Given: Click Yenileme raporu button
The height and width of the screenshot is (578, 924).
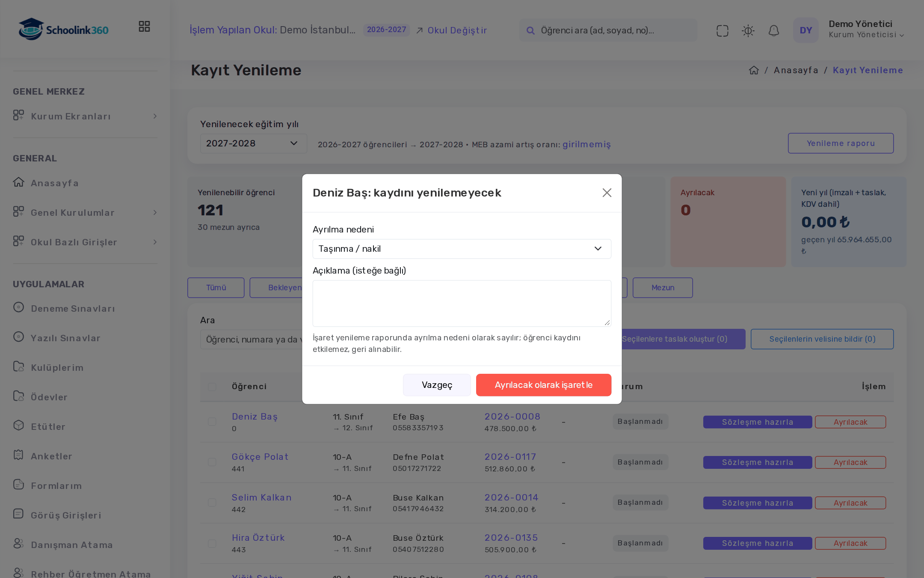Looking at the screenshot, I should coord(841,143).
